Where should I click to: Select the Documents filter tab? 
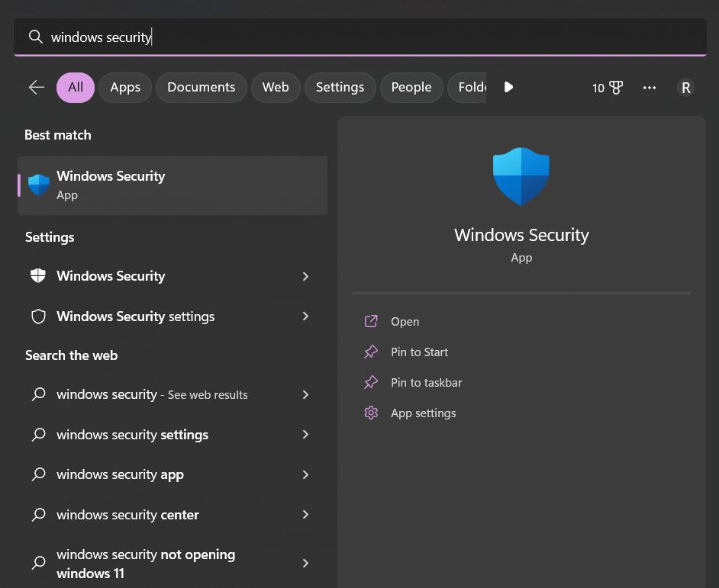pos(201,88)
